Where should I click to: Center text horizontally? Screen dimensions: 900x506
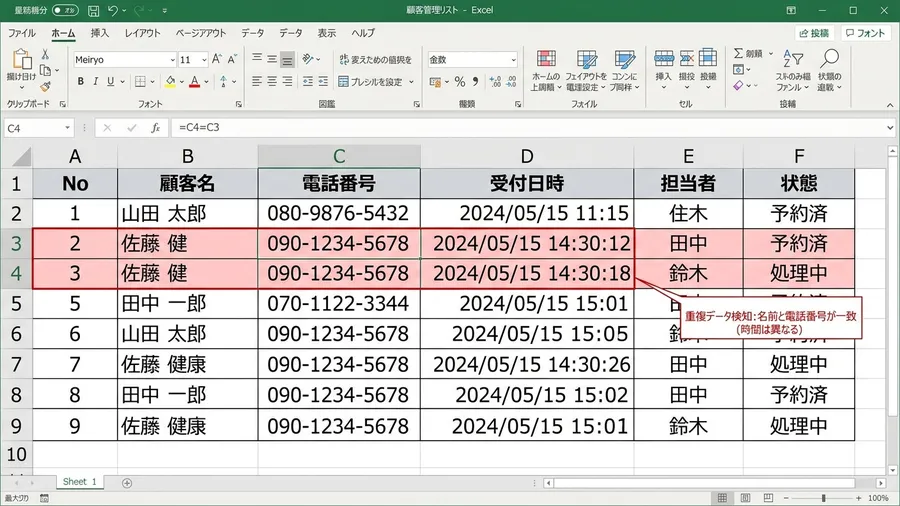click(271, 81)
